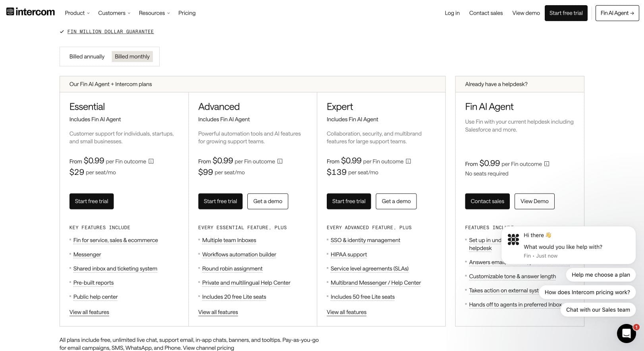The height and width of the screenshot is (351, 644).
Task: Click 'Fin for service, sales & ecommerce' feature
Action: pyautogui.click(x=116, y=240)
